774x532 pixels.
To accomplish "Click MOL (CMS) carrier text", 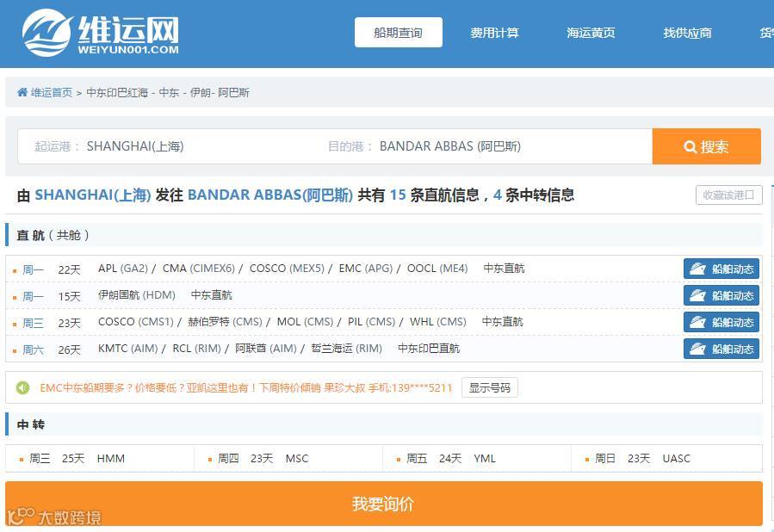I will (x=305, y=322).
